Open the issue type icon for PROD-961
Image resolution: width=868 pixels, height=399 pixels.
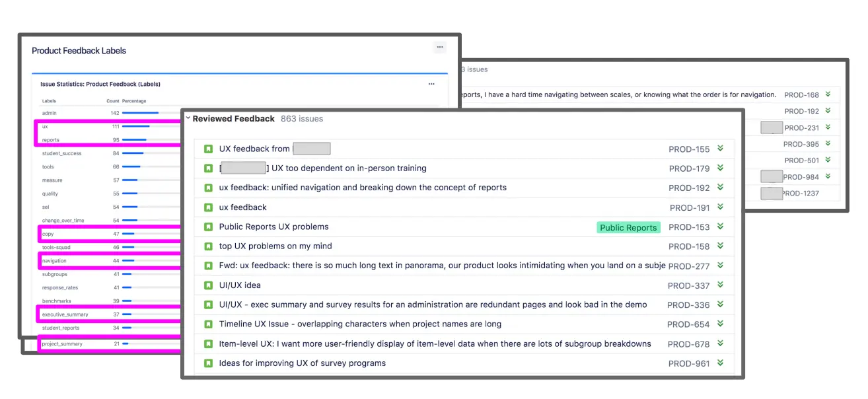coord(209,363)
